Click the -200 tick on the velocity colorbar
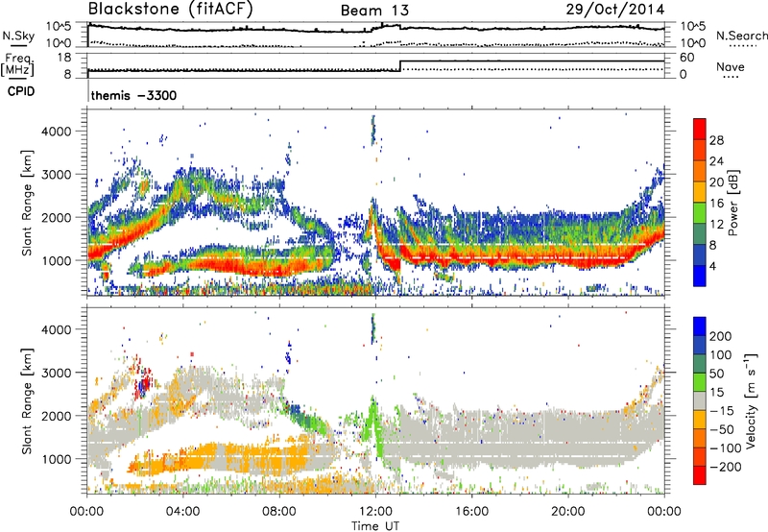The image size is (768, 532). pyautogui.click(x=724, y=467)
